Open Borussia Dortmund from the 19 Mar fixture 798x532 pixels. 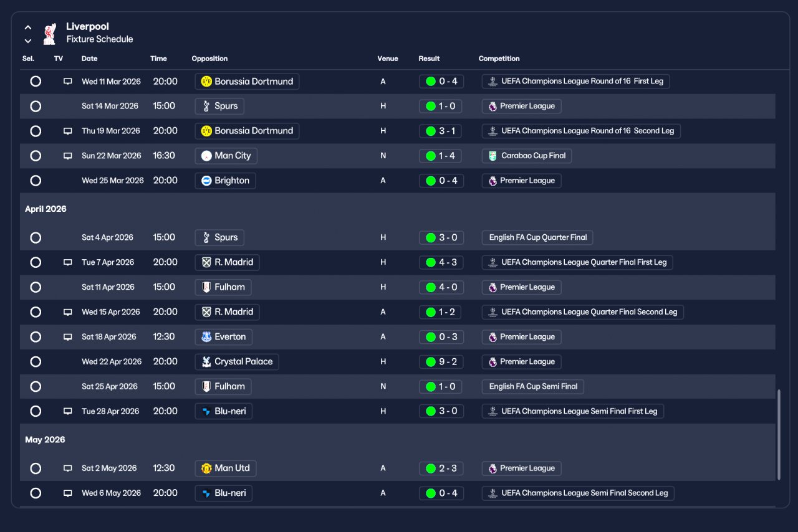pos(247,131)
